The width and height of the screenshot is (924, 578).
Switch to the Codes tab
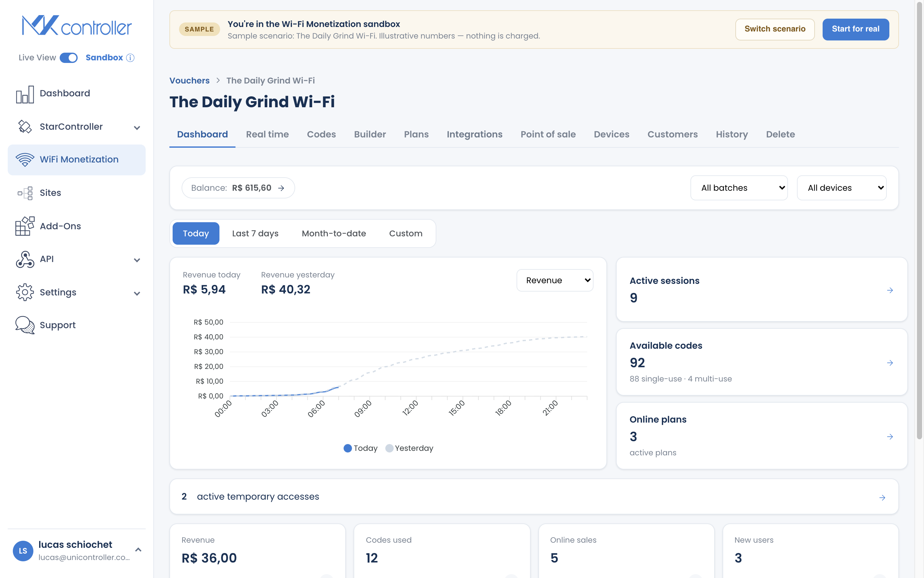[321, 135]
